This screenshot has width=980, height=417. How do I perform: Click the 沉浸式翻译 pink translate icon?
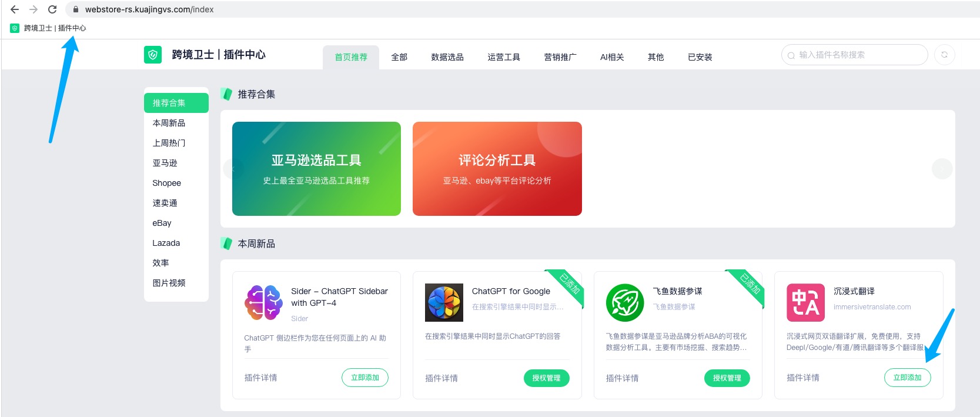pos(805,302)
